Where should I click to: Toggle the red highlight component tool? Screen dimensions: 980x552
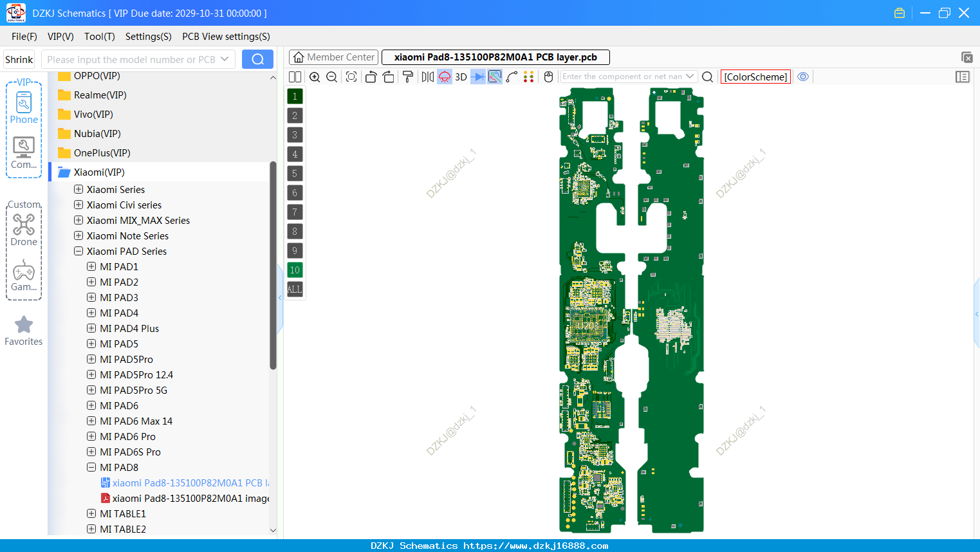444,77
